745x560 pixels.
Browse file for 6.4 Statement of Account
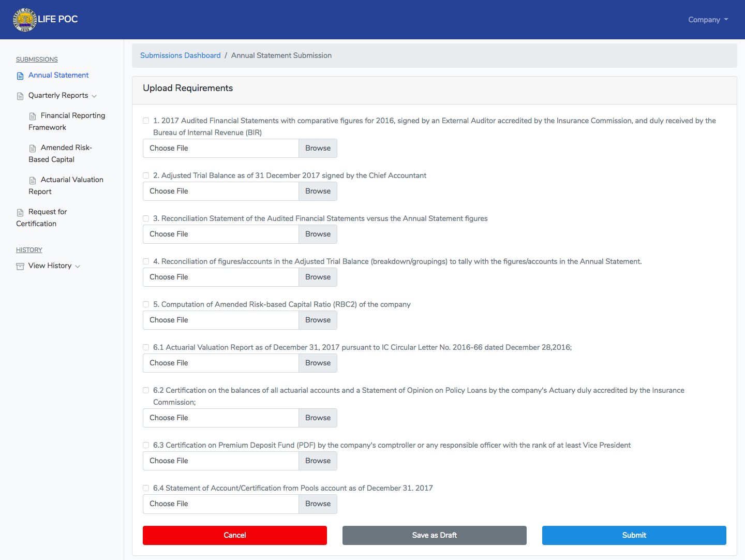click(x=318, y=504)
